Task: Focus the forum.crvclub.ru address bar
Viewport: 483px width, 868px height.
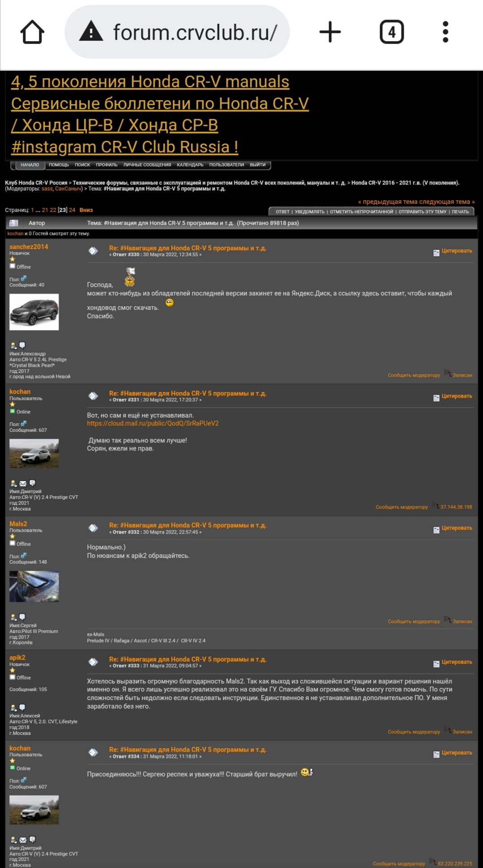Action: pyautogui.click(x=177, y=32)
